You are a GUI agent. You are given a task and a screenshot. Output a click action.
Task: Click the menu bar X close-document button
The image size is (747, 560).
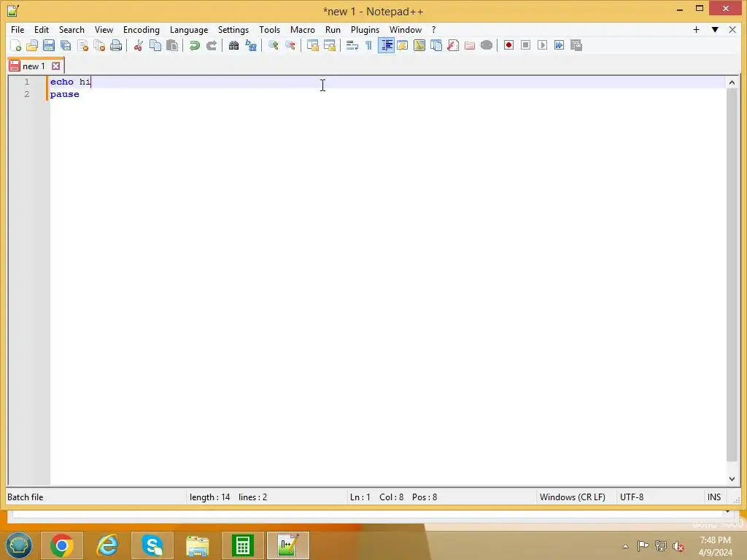pos(732,29)
